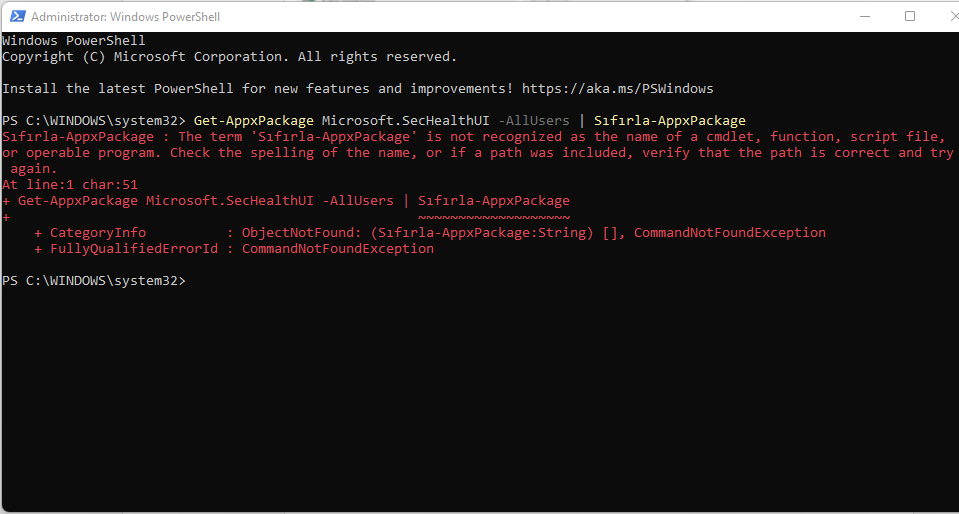Maximize the PowerShell window
The height and width of the screenshot is (514, 959).
click(x=909, y=17)
